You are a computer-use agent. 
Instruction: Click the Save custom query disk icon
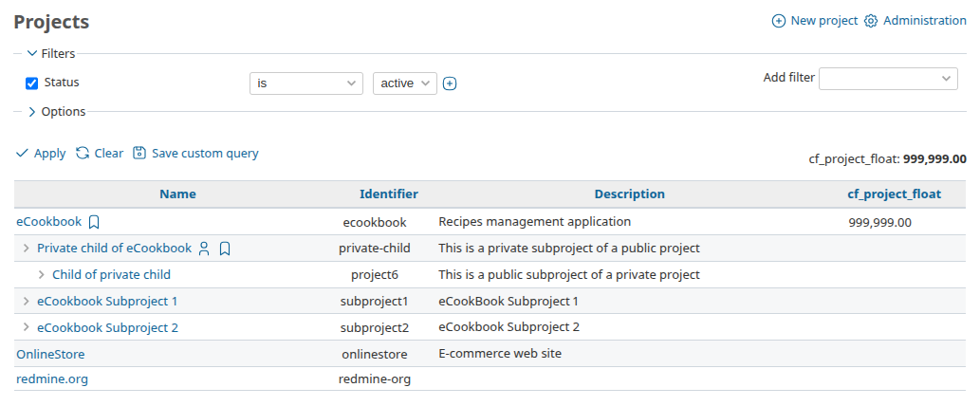coord(139,153)
